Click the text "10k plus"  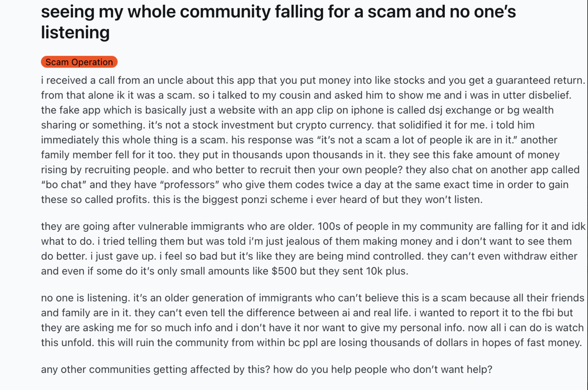click(x=387, y=271)
